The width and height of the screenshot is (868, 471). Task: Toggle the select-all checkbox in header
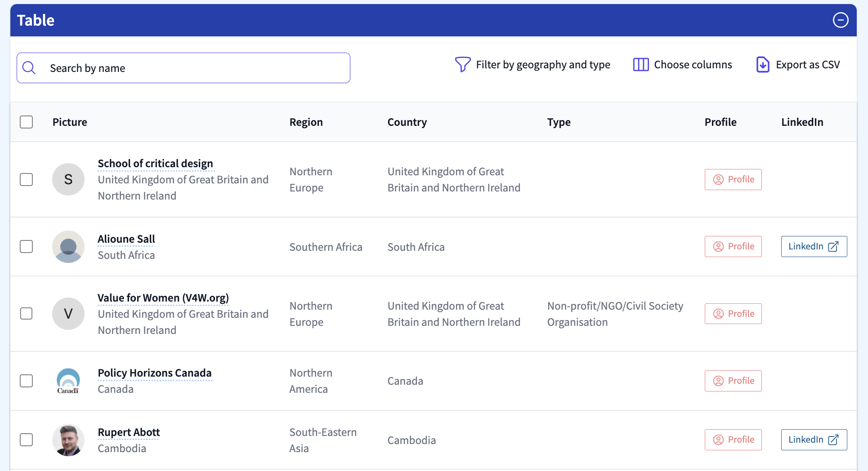click(27, 122)
